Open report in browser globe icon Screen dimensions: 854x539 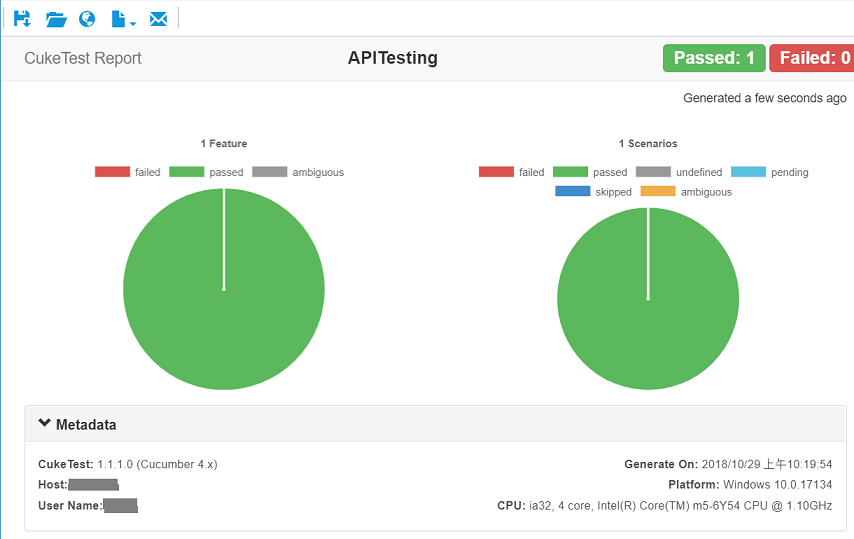pyautogui.click(x=87, y=19)
